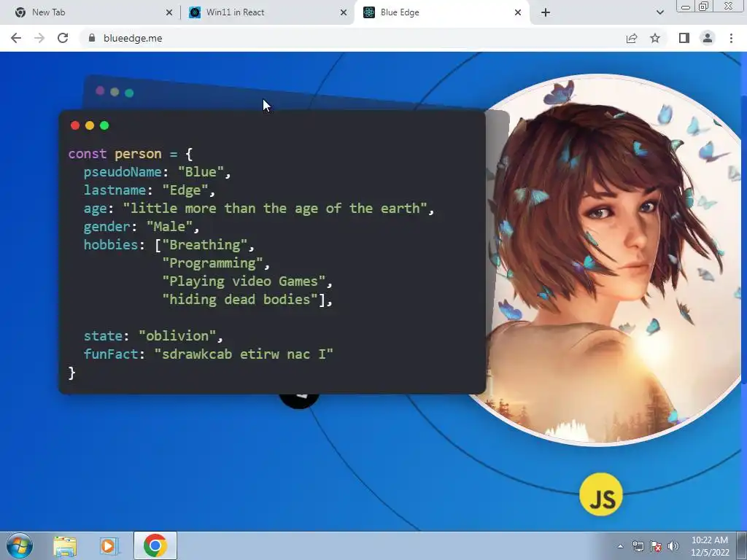Viewport: 747px width, 560px height.
Task: Click the yellow JS badge icon
Action: coord(601,495)
